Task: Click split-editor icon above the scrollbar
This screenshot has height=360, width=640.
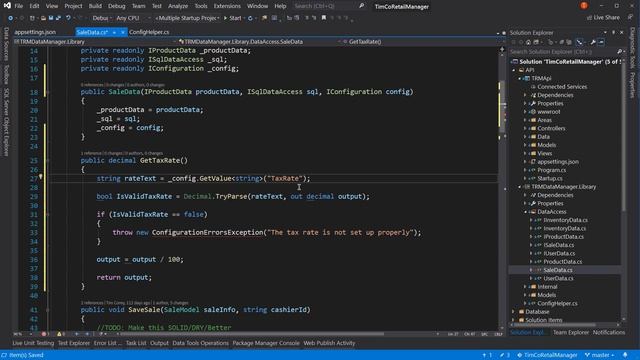Action: (x=502, y=49)
